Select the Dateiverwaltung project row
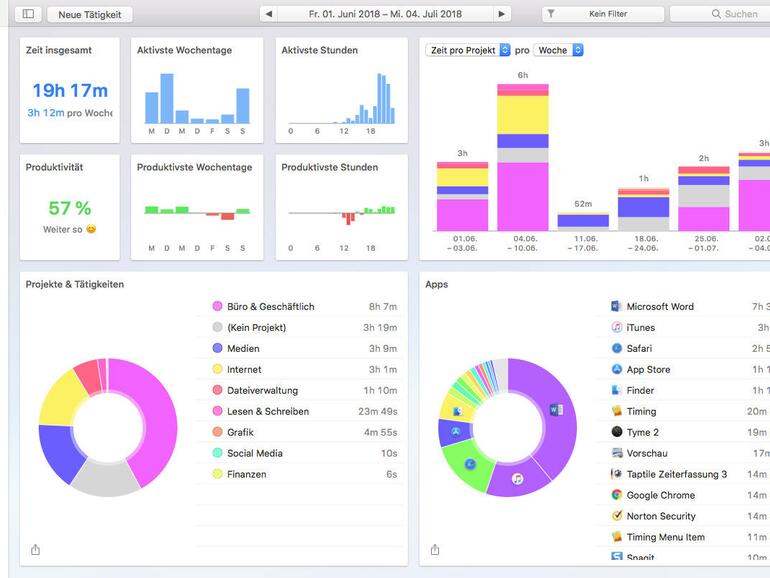 300,390
